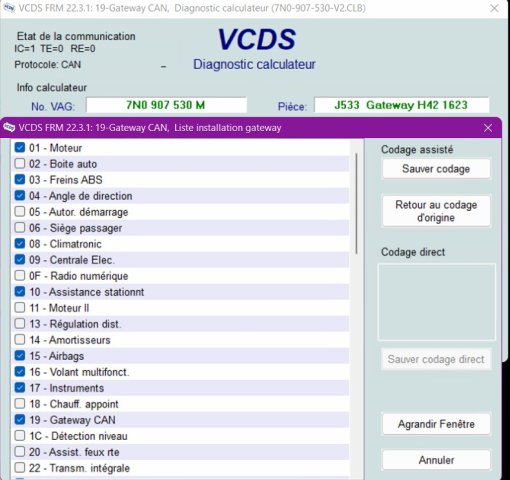Close the Diagnostic calculateur window
Screen dimensions: 510x480
coord(495,8)
